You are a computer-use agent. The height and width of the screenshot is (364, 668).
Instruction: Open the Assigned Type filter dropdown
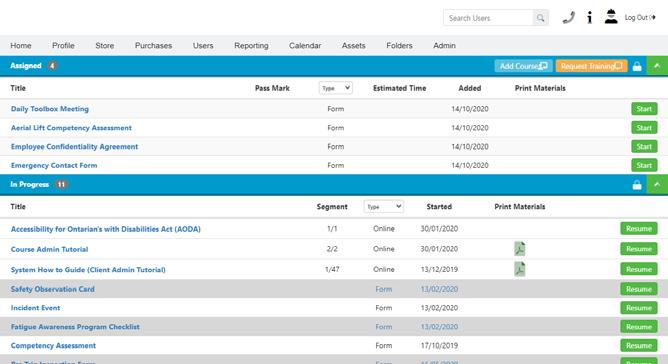point(336,88)
